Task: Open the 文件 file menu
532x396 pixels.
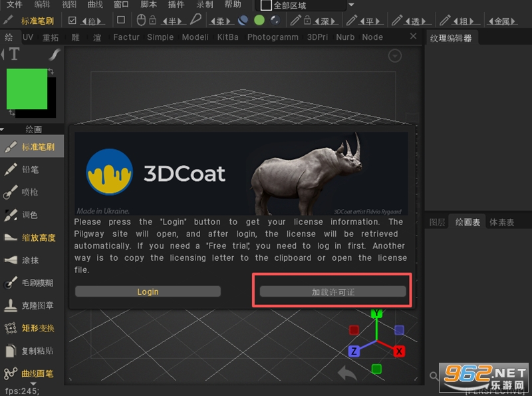Action: [14, 5]
